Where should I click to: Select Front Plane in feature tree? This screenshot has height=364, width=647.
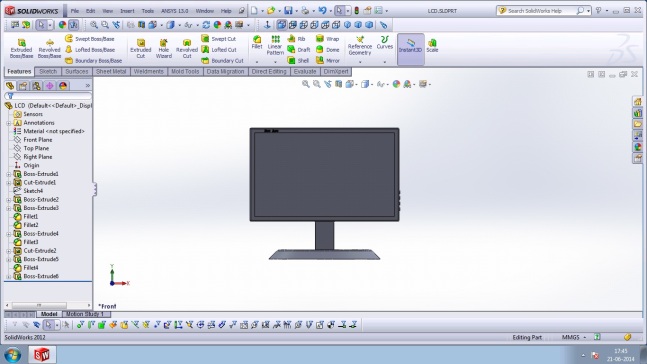coord(38,140)
